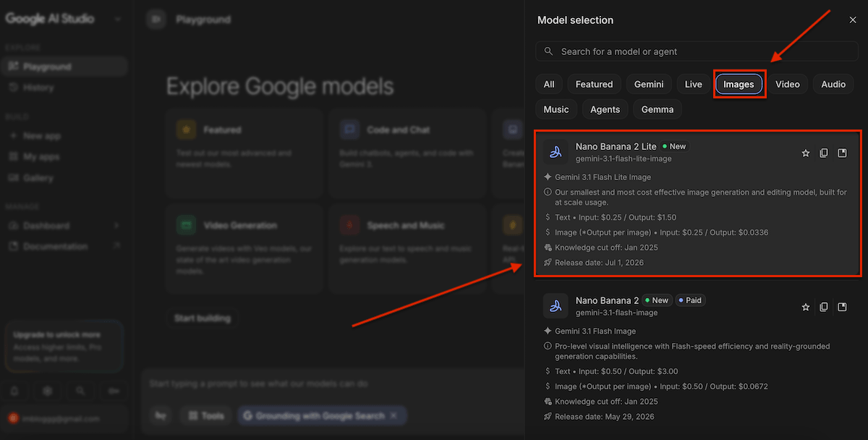
Task: Click the Upgrade to unlock more card
Action: pos(64,347)
